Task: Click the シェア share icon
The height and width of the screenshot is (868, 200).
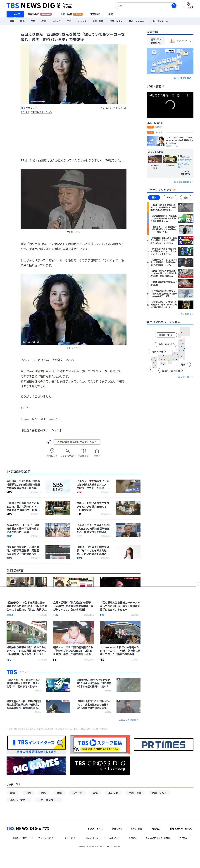Action: 97,451
